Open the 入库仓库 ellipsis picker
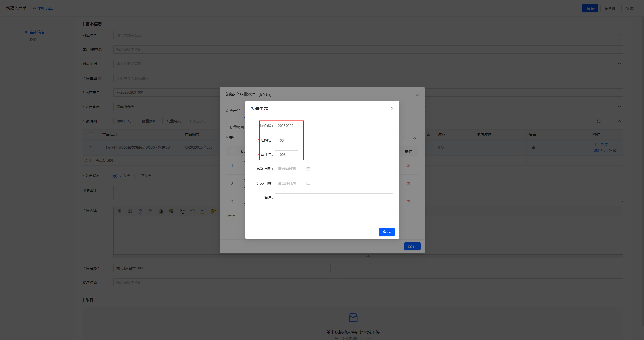644x340 pixels. pyautogui.click(x=619, y=107)
